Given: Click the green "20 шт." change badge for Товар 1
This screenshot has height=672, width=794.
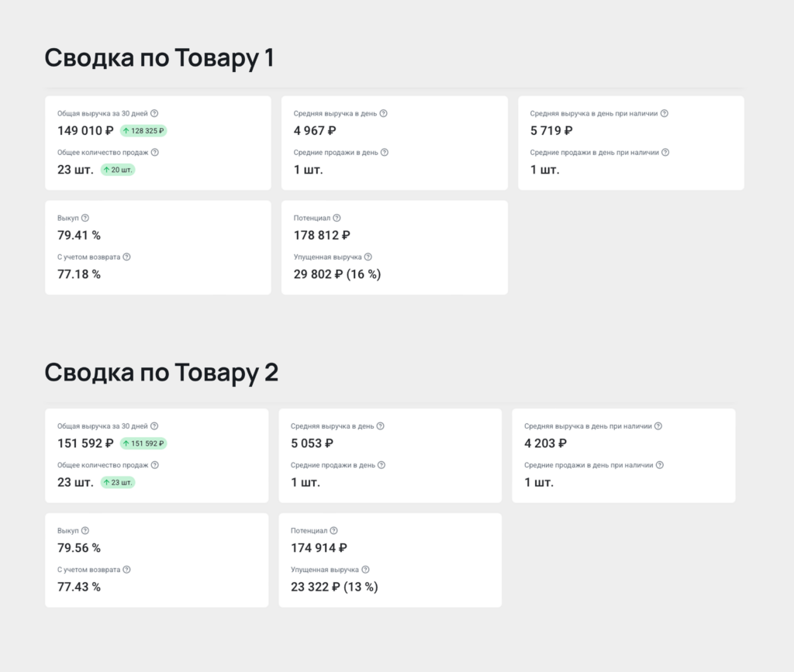Looking at the screenshot, I should pyautogui.click(x=117, y=169).
